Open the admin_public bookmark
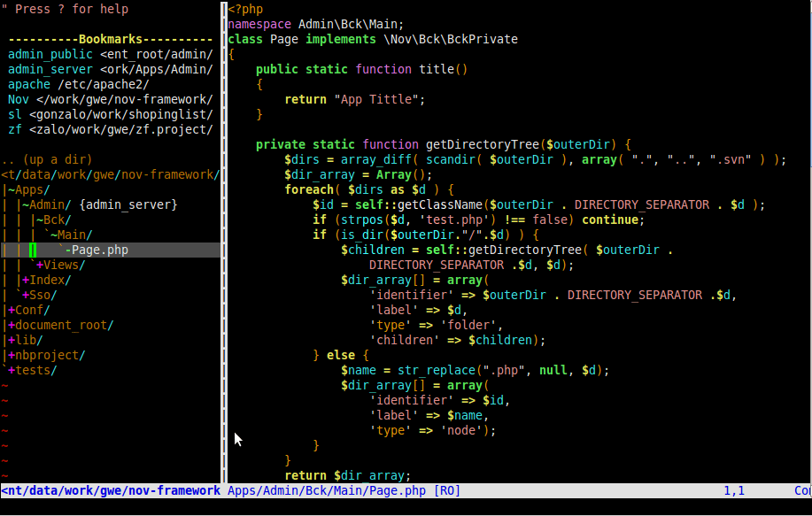 click(x=111, y=54)
